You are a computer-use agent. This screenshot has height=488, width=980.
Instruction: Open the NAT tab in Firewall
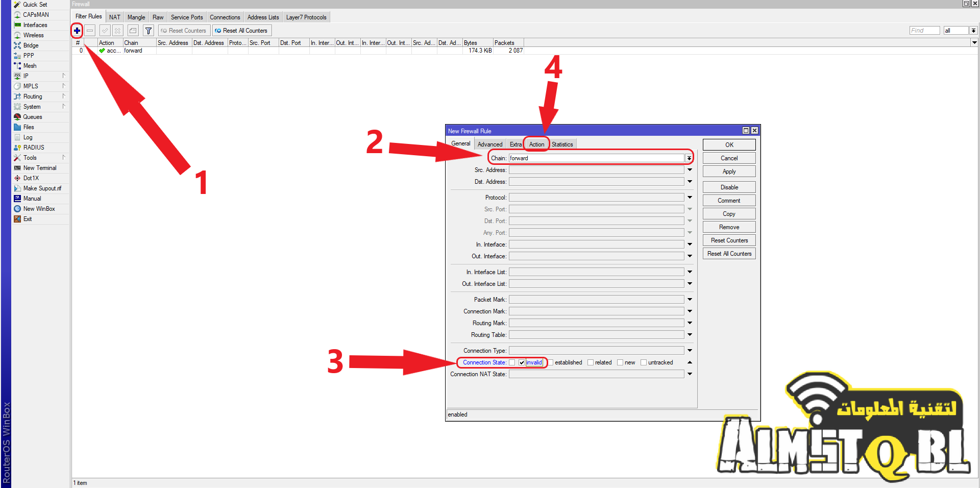pos(115,17)
